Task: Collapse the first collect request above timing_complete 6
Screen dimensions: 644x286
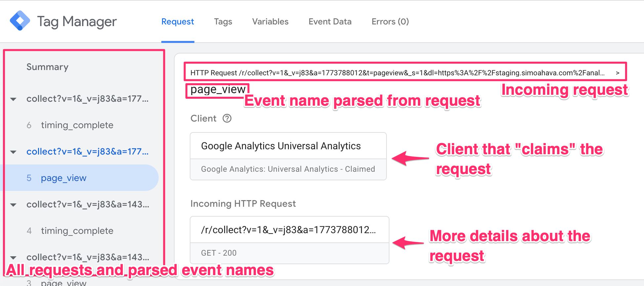Action: click(x=13, y=99)
